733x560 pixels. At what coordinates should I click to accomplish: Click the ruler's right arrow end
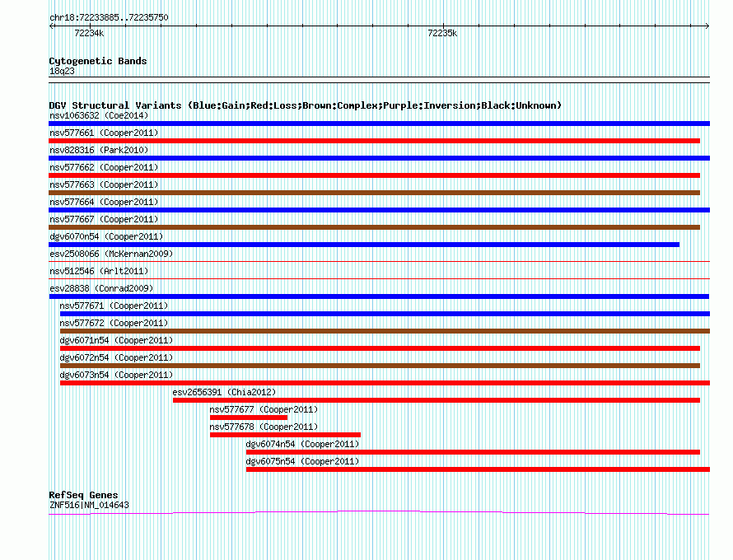click(x=707, y=26)
